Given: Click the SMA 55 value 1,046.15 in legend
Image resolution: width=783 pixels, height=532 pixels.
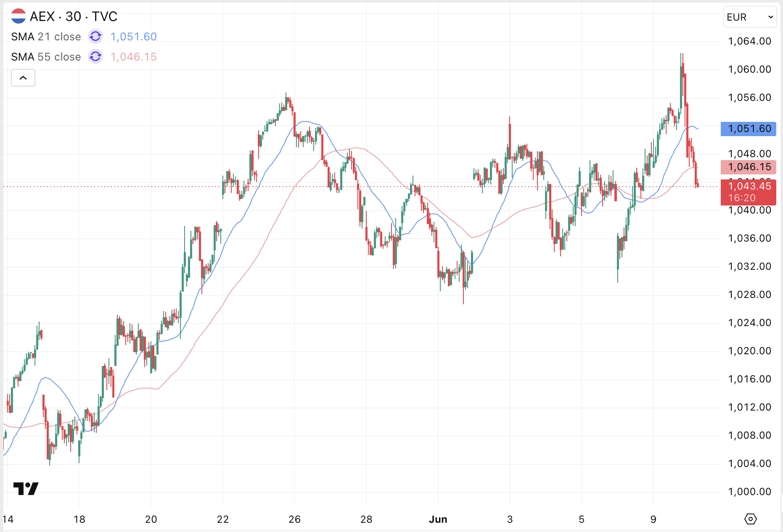Looking at the screenshot, I should coord(134,57).
